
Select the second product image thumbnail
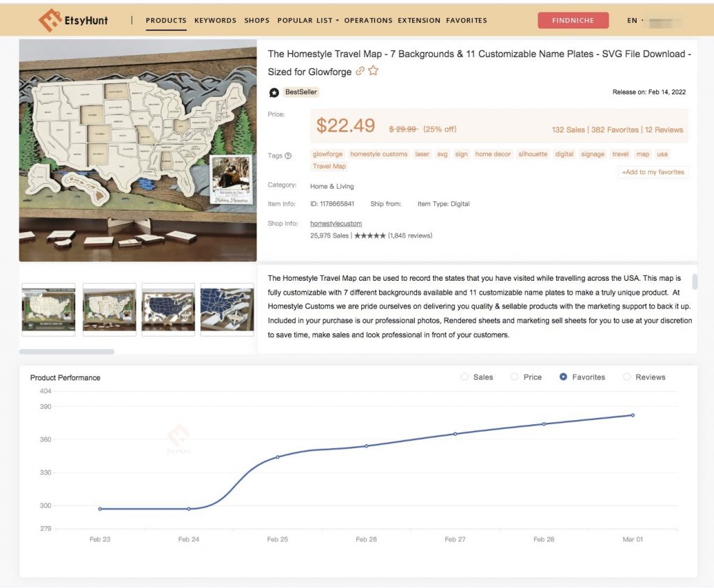coord(109,309)
